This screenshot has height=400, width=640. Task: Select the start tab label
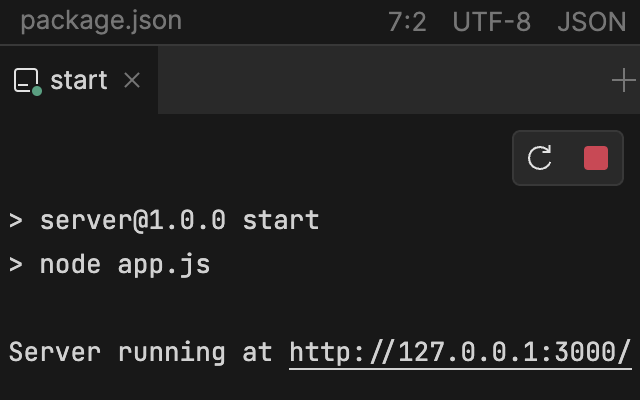[x=78, y=81]
